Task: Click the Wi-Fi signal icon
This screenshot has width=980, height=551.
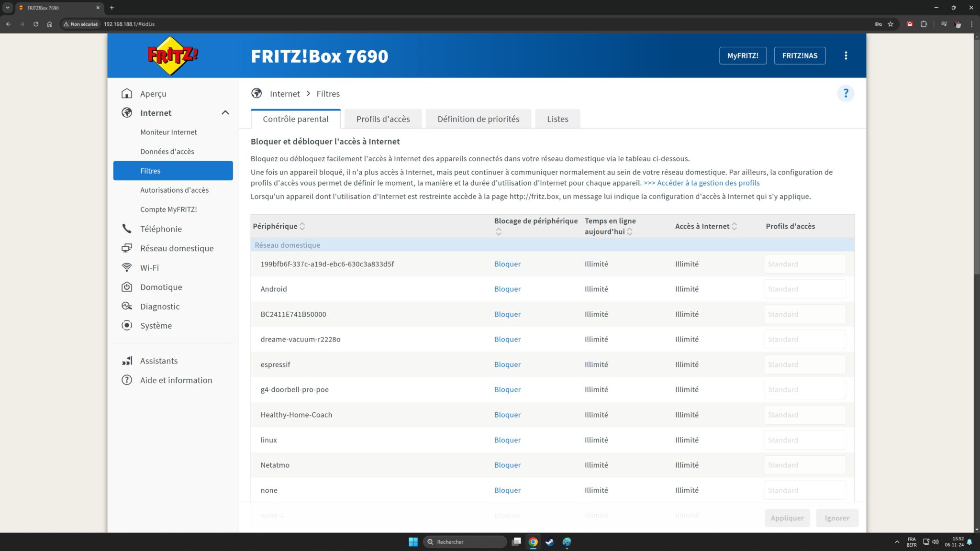Action: click(127, 267)
